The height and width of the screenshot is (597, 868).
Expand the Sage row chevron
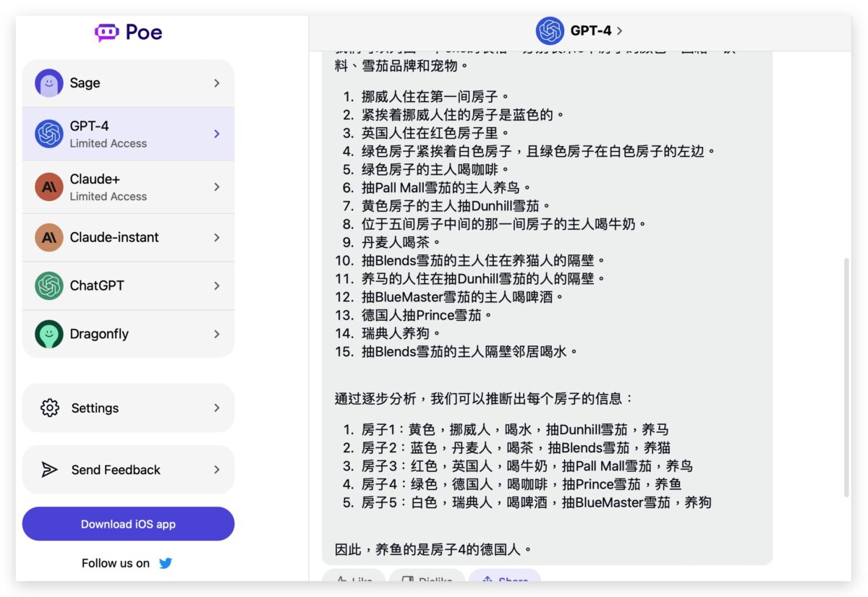tap(216, 83)
